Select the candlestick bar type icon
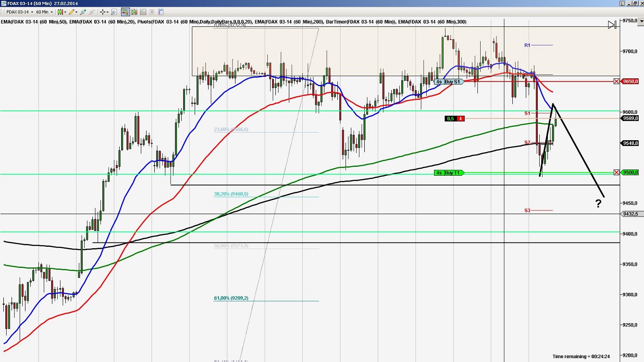Image resolution: width=644 pixels, height=362 pixels. pos(61,12)
